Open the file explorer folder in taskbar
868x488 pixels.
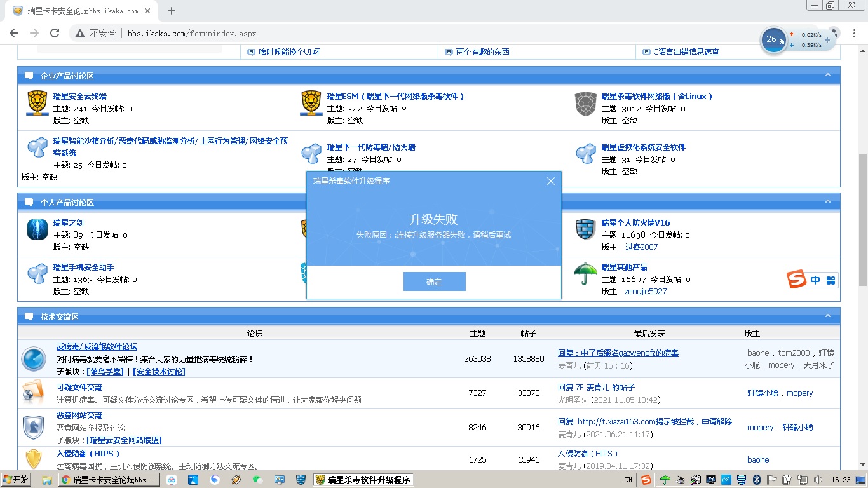[47, 480]
